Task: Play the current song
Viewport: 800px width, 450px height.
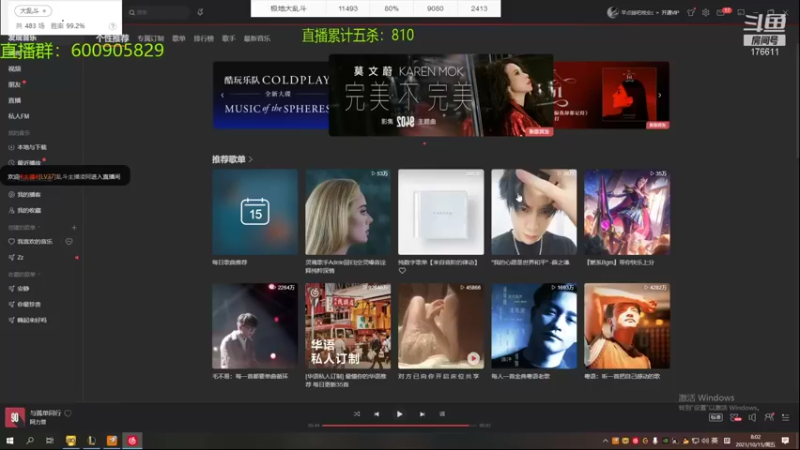Action: (399, 414)
